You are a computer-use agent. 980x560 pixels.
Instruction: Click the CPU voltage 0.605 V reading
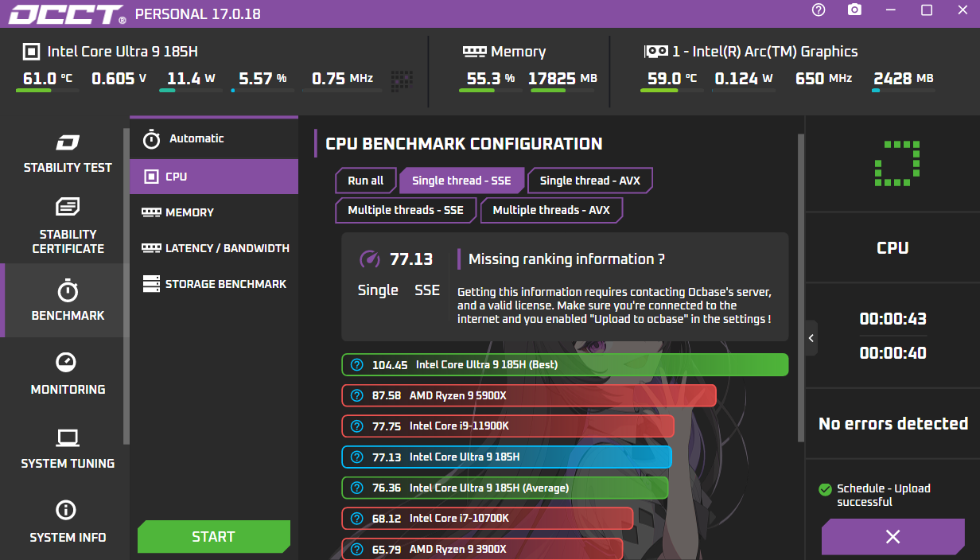pyautogui.click(x=119, y=78)
